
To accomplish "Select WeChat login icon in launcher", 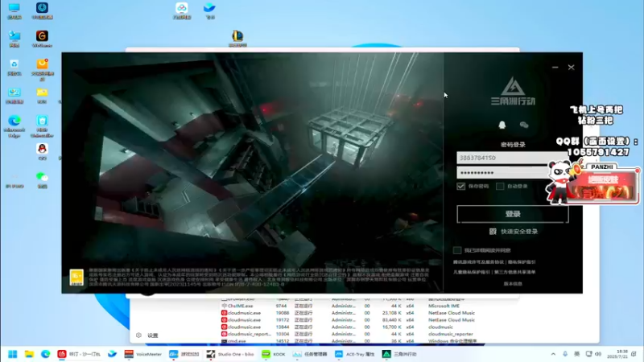I will (524, 125).
